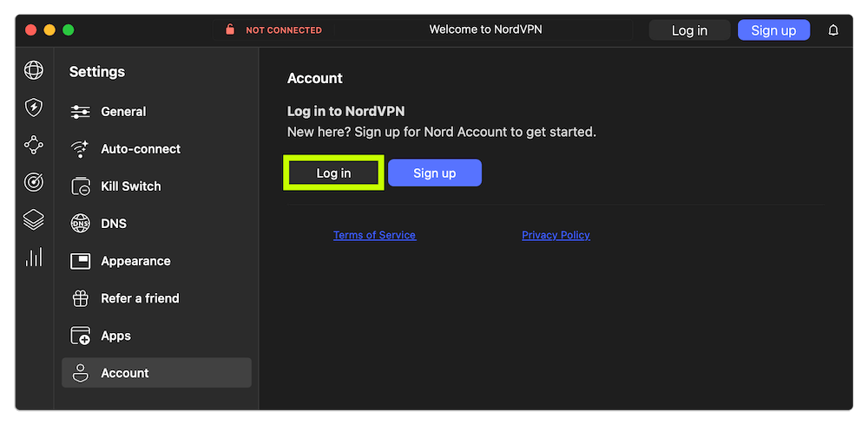Open the Threat Protection shield icon

[34, 108]
